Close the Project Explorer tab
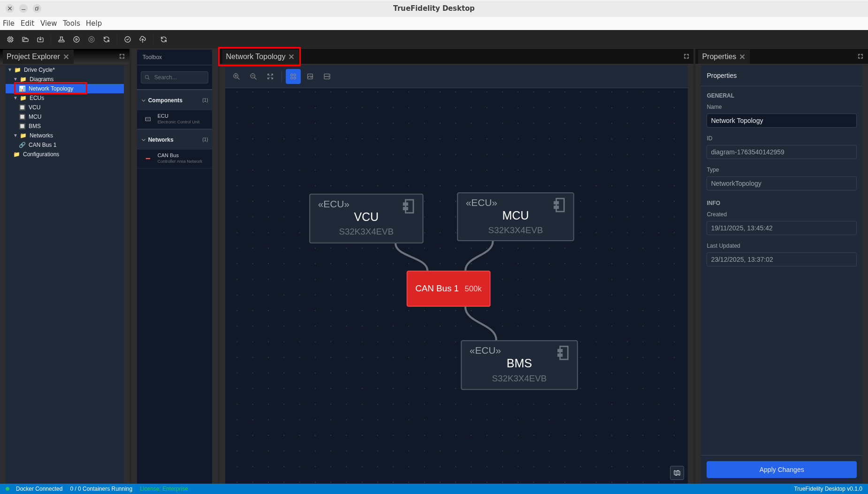This screenshot has height=494, width=868. (x=66, y=57)
